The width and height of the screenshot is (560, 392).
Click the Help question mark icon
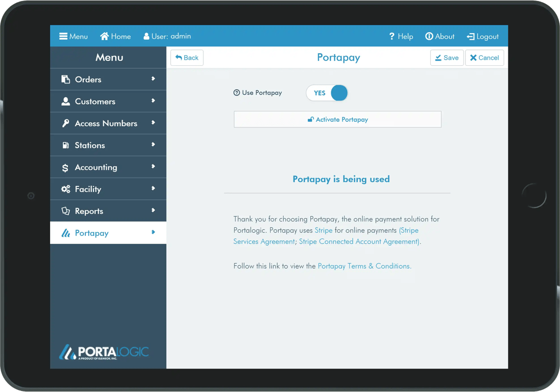pos(392,36)
